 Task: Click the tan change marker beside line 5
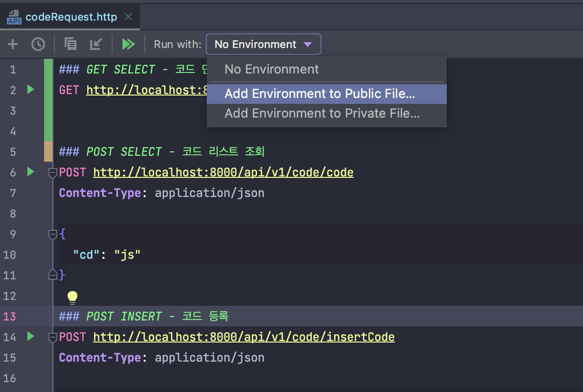pos(49,151)
